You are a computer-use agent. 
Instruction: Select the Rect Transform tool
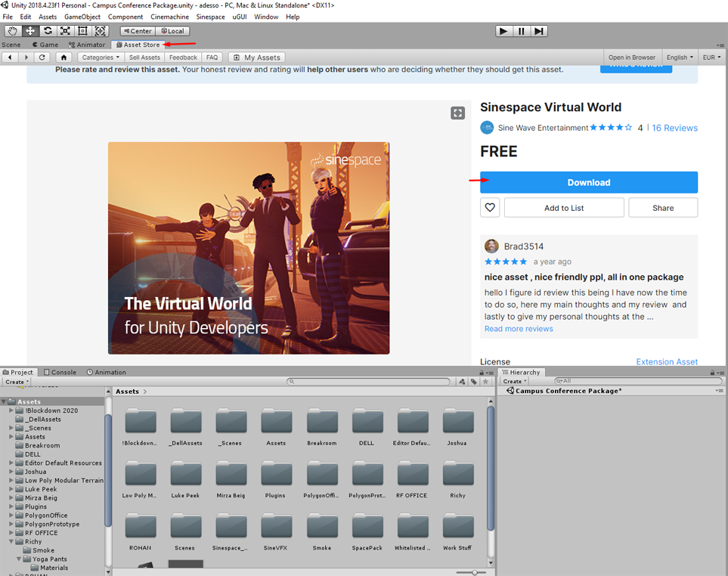tap(82, 31)
